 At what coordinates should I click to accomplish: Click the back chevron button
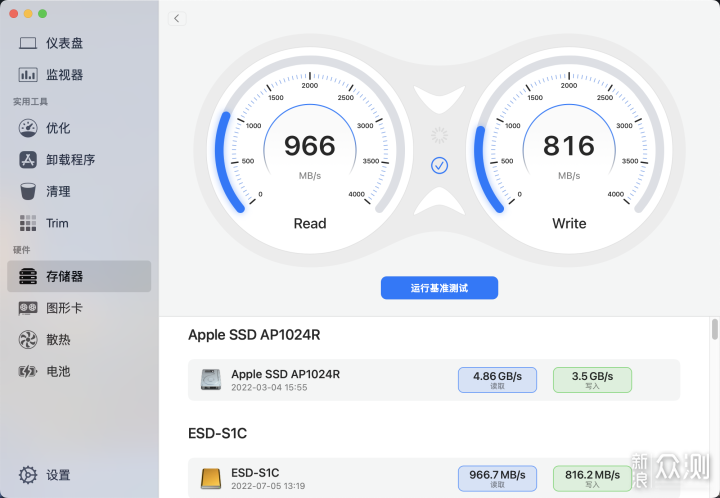coord(177,18)
